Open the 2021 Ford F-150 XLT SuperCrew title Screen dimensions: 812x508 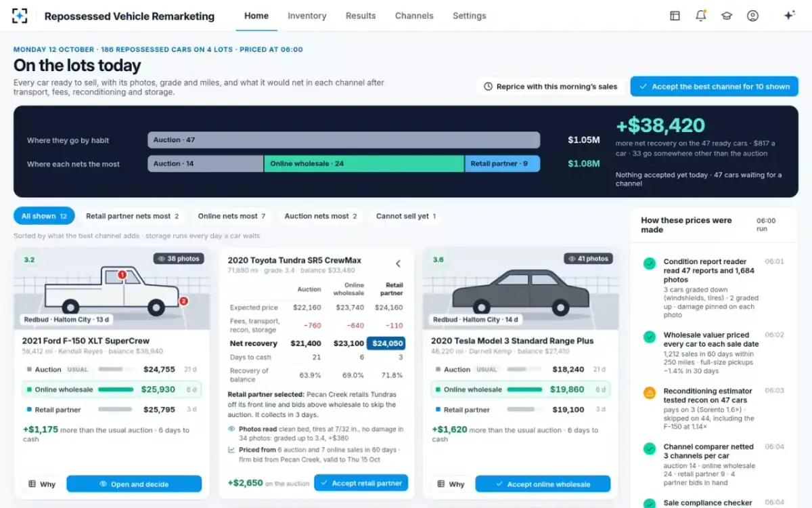(x=86, y=341)
